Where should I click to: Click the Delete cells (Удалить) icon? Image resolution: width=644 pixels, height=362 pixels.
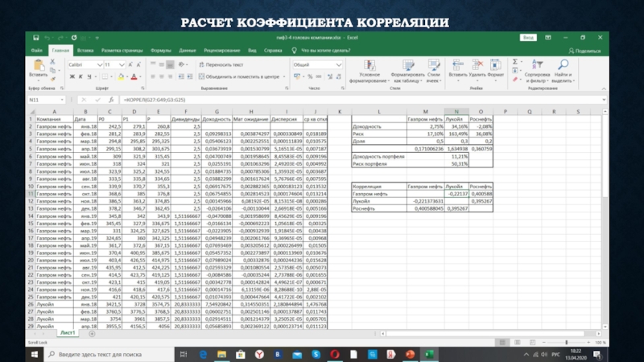(477, 65)
